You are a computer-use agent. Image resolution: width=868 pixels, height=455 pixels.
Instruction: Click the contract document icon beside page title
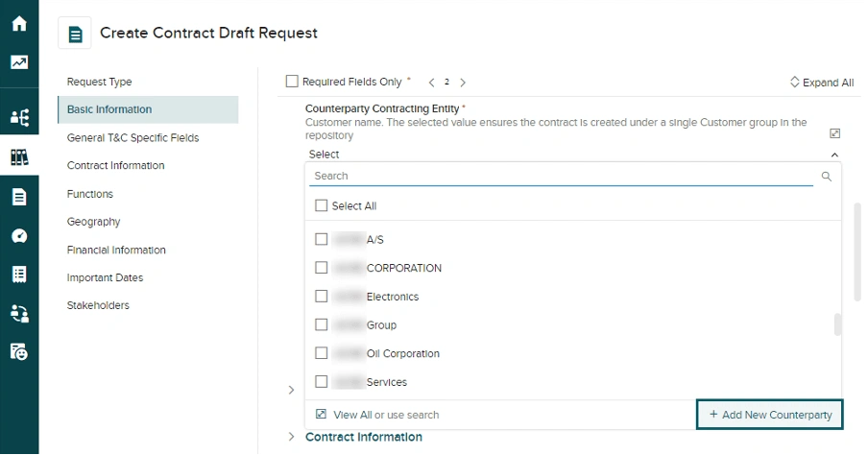[75, 34]
